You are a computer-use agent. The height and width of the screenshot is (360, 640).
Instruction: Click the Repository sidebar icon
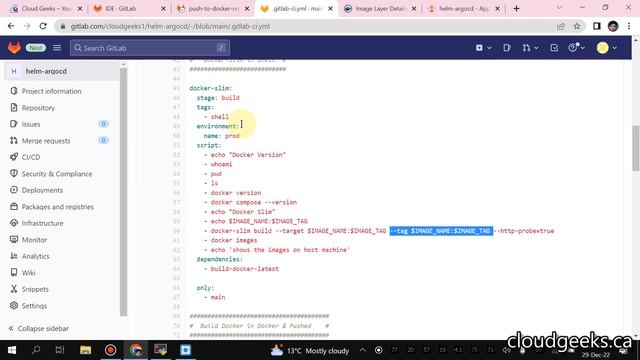(x=14, y=108)
